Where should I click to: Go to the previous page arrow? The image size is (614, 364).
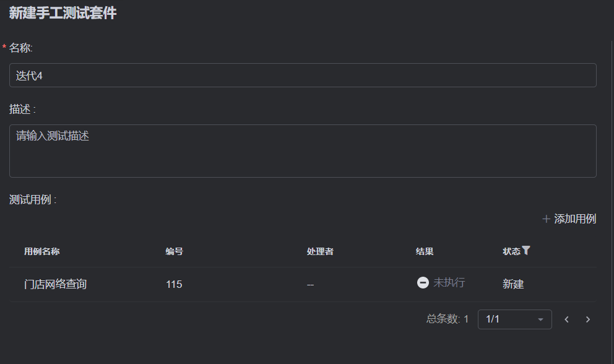(x=566, y=319)
